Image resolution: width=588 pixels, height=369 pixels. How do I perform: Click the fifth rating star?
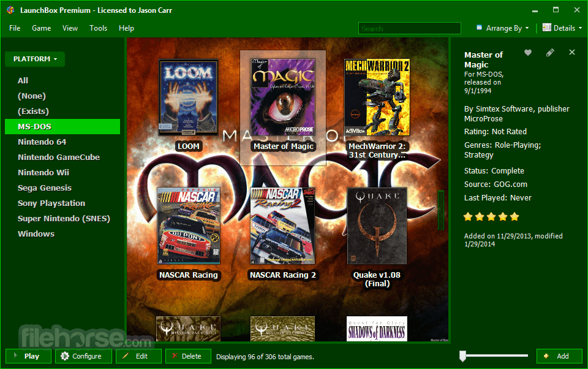514,216
